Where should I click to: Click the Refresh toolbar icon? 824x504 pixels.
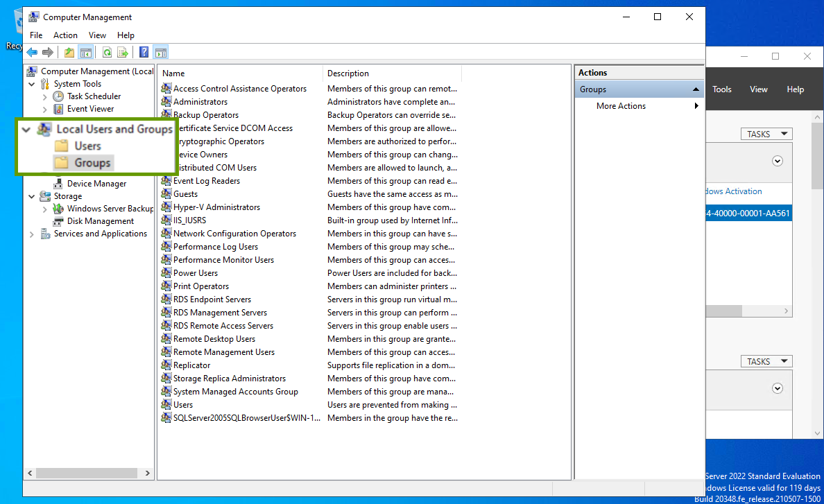(x=107, y=52)
